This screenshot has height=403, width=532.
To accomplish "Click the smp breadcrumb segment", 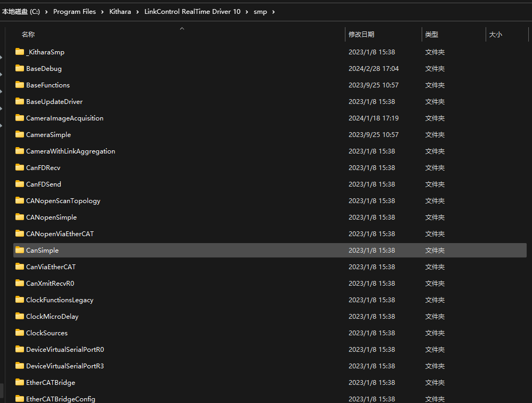I will point(260,12).
